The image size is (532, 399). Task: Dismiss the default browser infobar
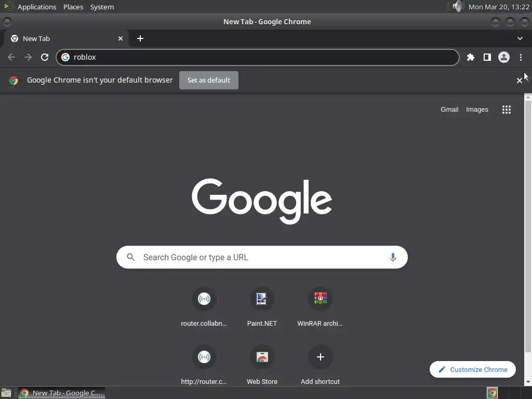click(519, 81)
